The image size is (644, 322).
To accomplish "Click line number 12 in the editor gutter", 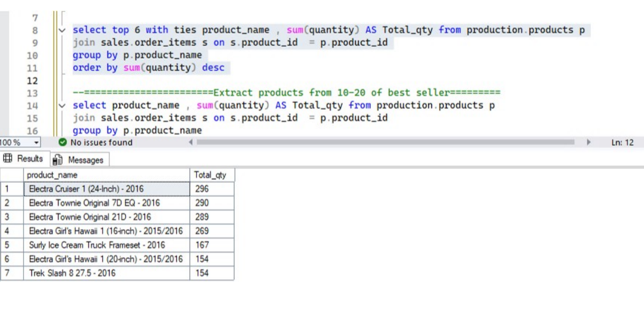I will point(32,81).
